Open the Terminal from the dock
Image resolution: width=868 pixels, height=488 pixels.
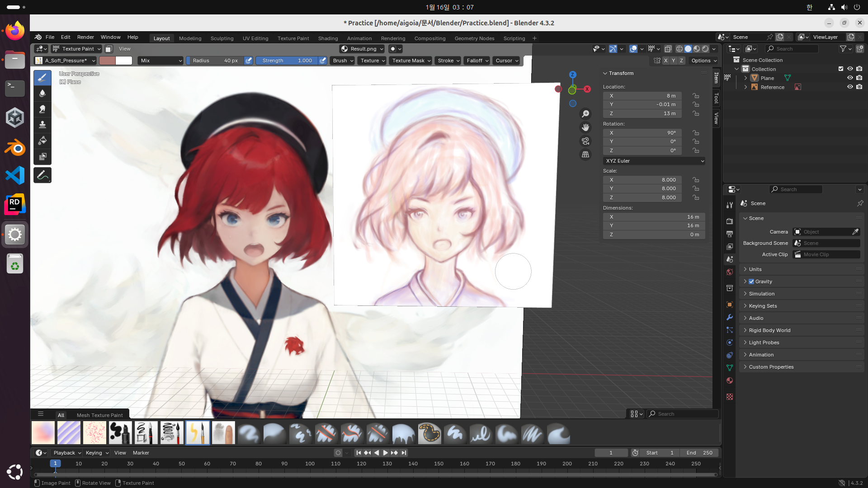click(x=15, y=88)
